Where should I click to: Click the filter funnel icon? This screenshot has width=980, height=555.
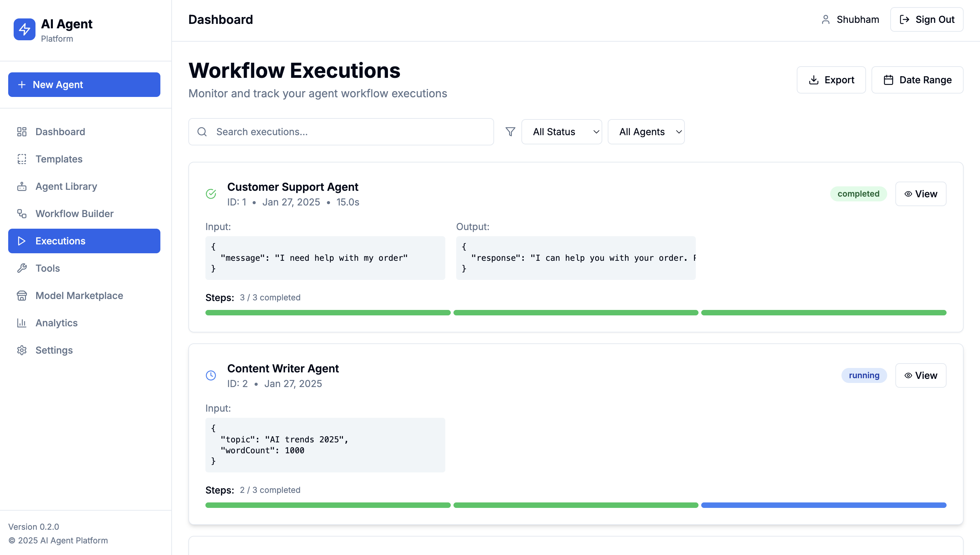[x=510, y=132]
